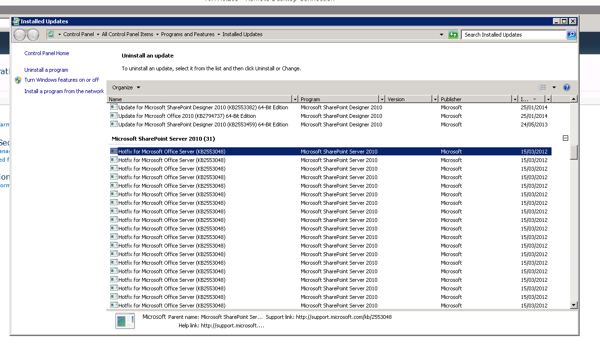Go to Programs and Features breadcrumb

pyautogui.click(x=188, y=34)
